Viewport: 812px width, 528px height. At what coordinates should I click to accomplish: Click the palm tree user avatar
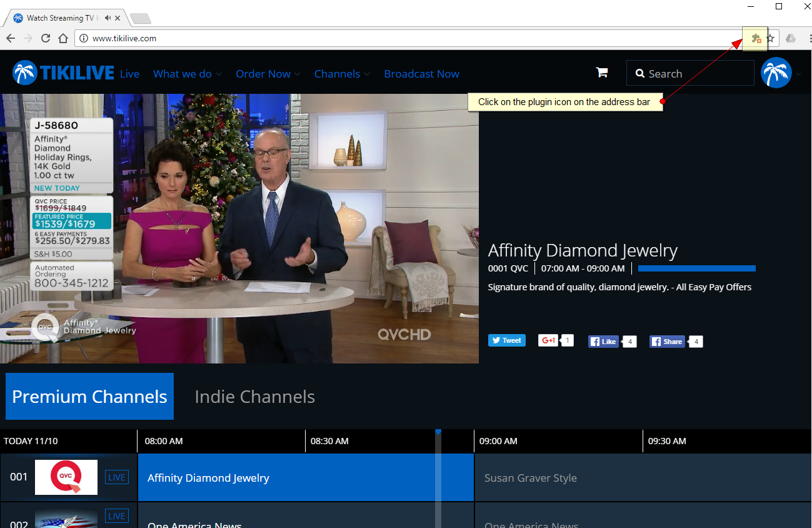click(776, 73)
